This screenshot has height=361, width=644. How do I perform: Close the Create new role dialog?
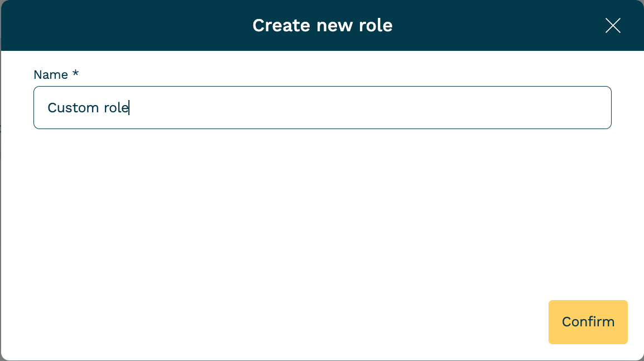[613, 26]
